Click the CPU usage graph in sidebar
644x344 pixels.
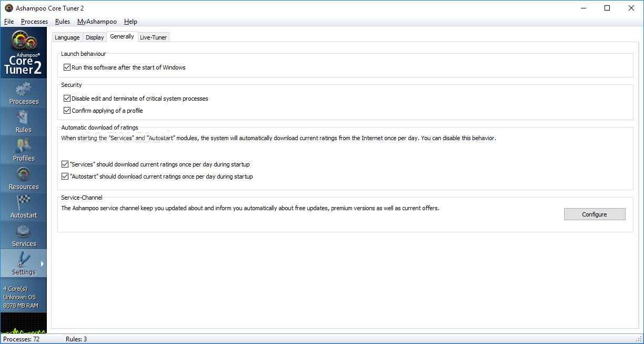pyautogui.click(x=24, y=323)
